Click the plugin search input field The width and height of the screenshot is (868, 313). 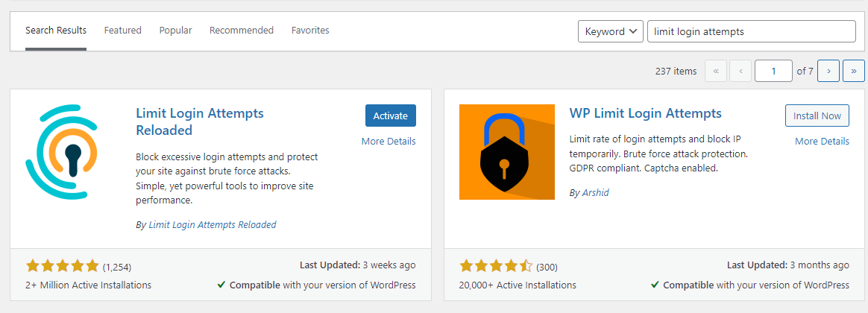tap(750, 31)
